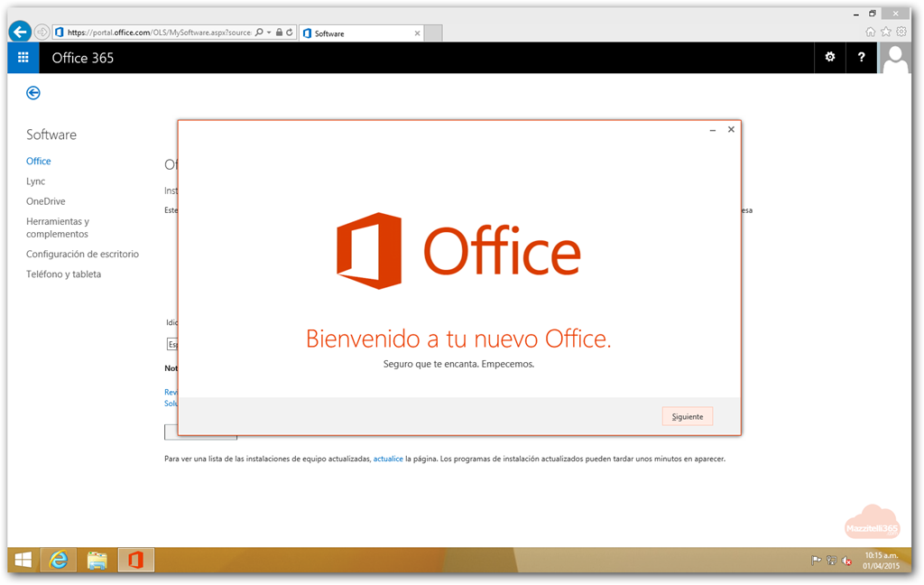Open a new blank browser tab

[433, 33]
